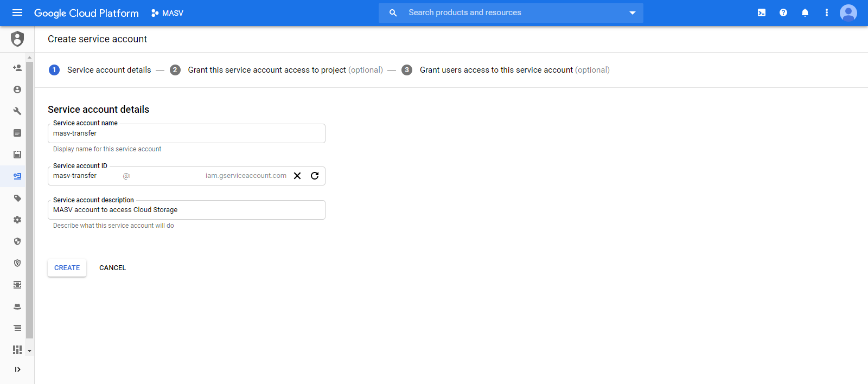
Task: Open IAM add-person sidebar icon
Action: click(x=17, y=68)
